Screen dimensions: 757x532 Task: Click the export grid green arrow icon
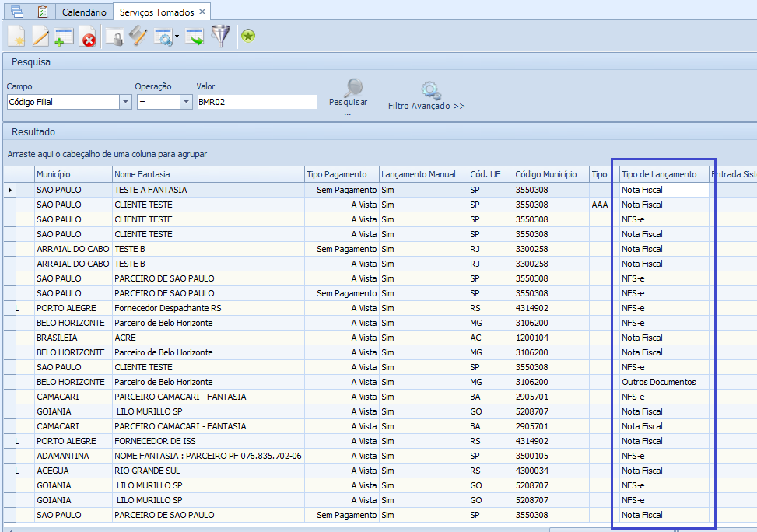pos(195,37)
